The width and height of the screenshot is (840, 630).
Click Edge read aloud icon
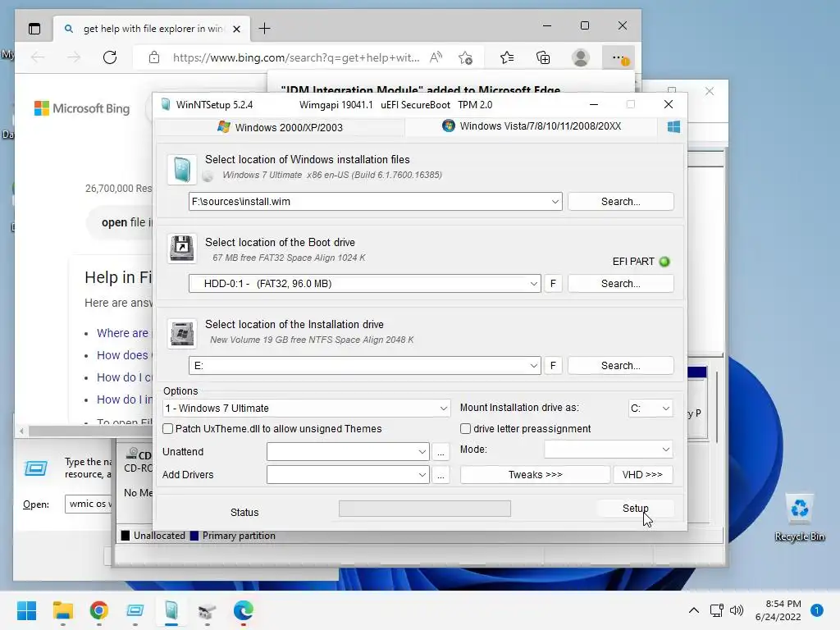tap(436, 57)
